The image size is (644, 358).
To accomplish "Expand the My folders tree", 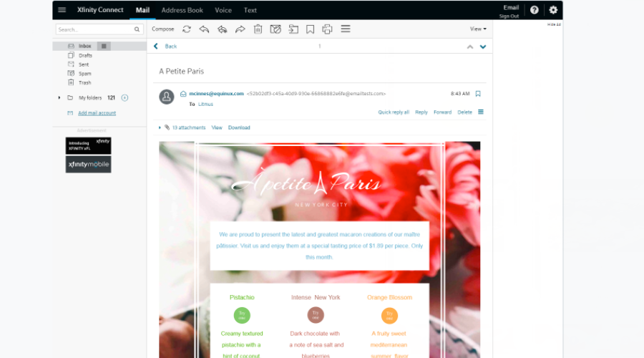I will 59,98.
